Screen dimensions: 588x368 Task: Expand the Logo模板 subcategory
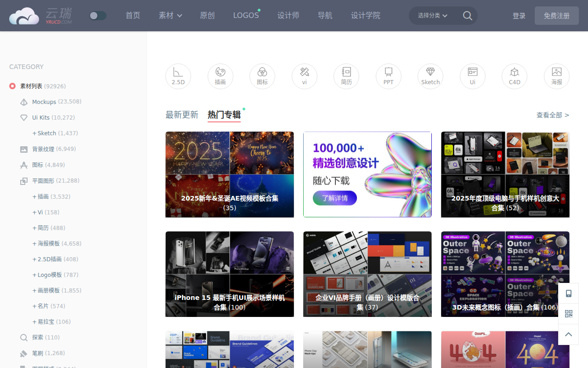tap(56, 275)
